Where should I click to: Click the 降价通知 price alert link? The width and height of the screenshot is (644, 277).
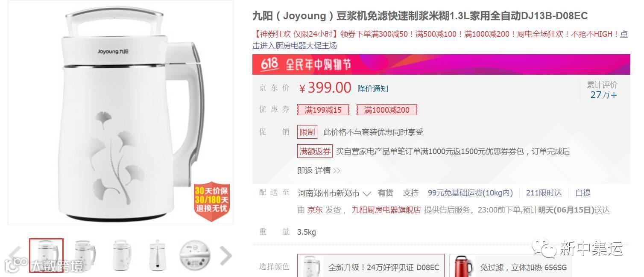373,89
